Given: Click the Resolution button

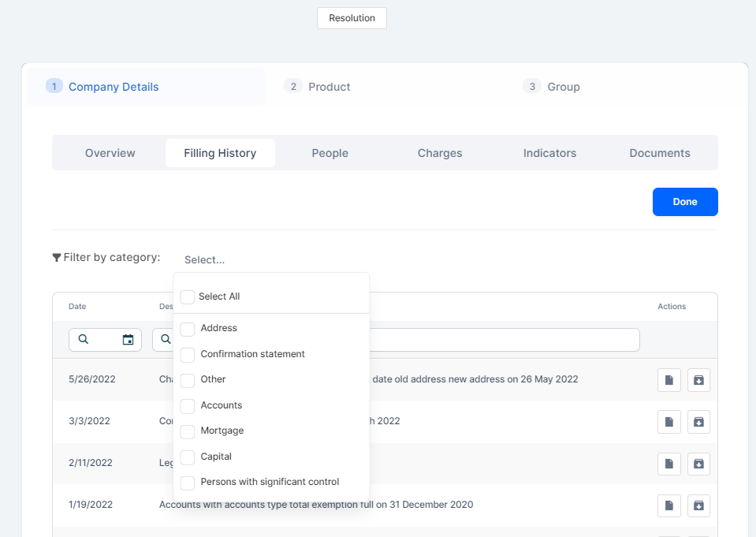Looking at the screenshot, I should point(352,18).
